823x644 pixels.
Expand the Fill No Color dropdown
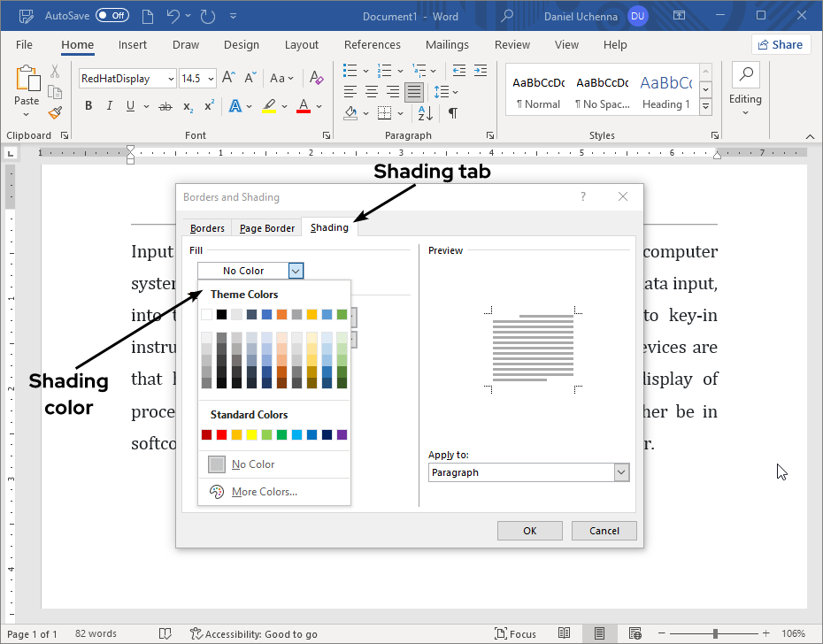coord(296,271)
